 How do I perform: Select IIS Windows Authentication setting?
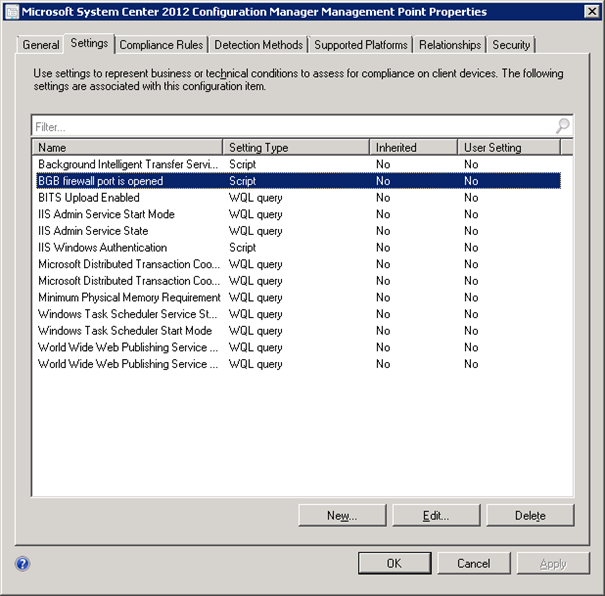coord(299,247)
